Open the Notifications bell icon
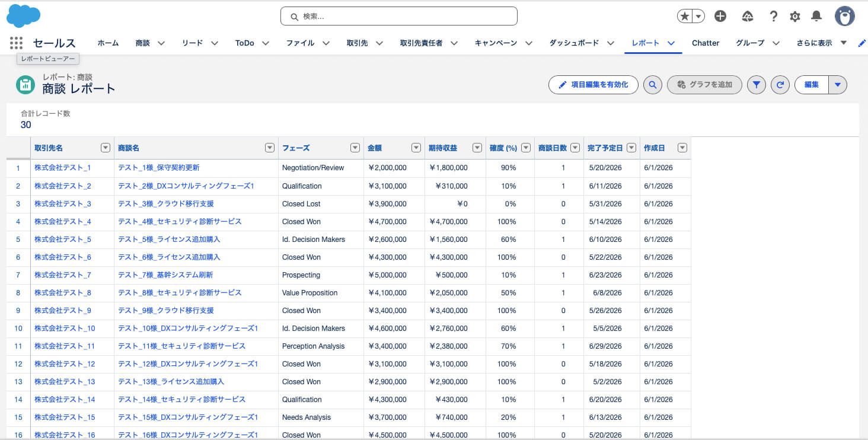The height and width of the screenshot is (440, 868). point(816,17)
